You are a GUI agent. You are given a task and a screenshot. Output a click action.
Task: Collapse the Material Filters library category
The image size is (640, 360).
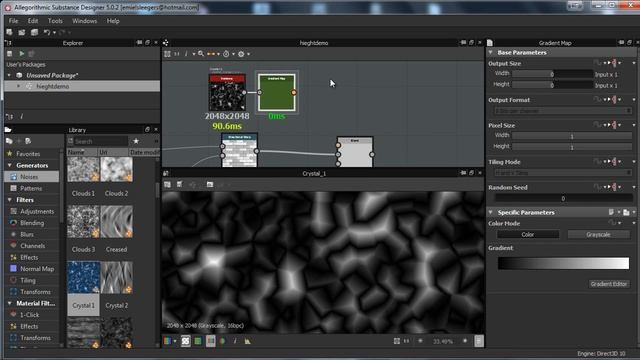point(9,303)
